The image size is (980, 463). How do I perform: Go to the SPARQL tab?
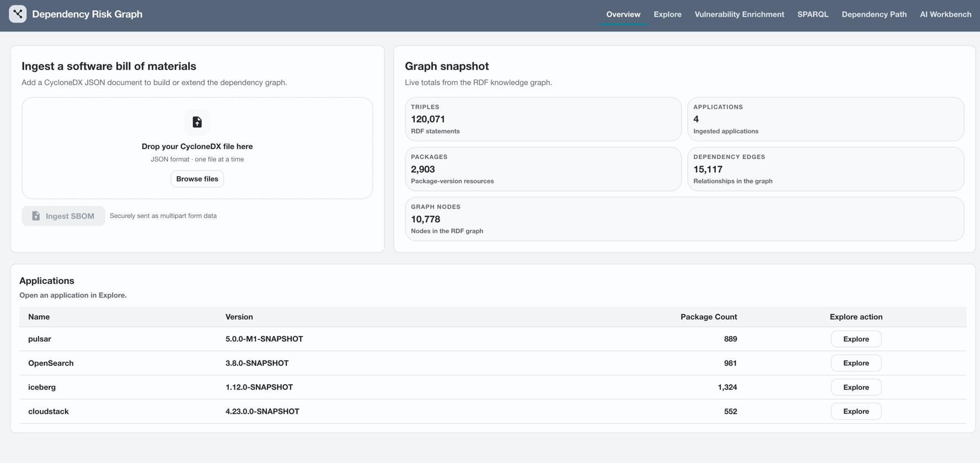[x=813, y=14]
